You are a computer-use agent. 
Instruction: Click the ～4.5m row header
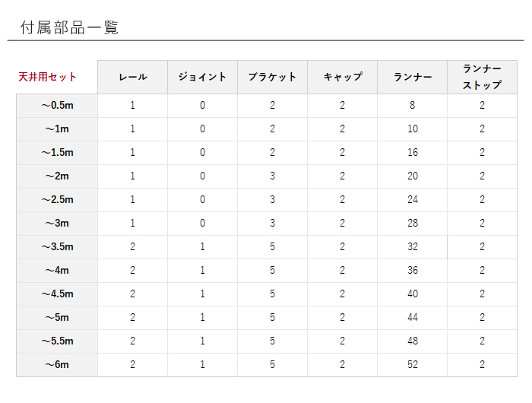tap(57, 294)
